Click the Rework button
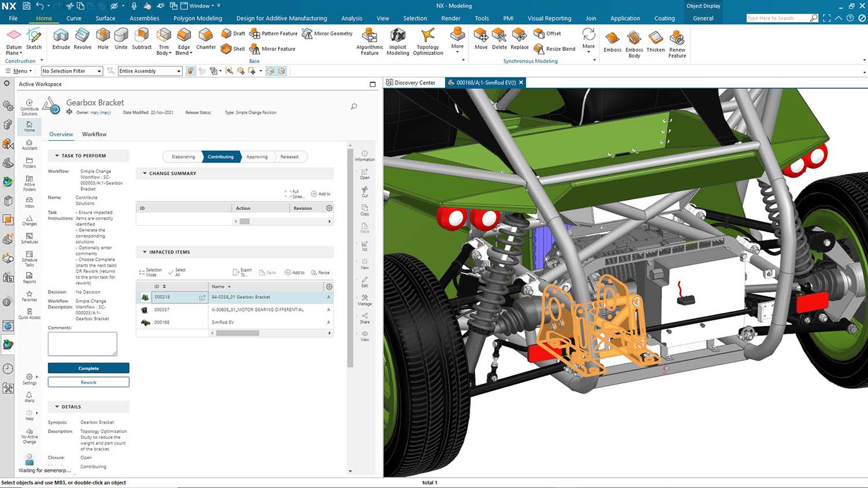Viewport: 868px width, 488px height. coord(88,382)
